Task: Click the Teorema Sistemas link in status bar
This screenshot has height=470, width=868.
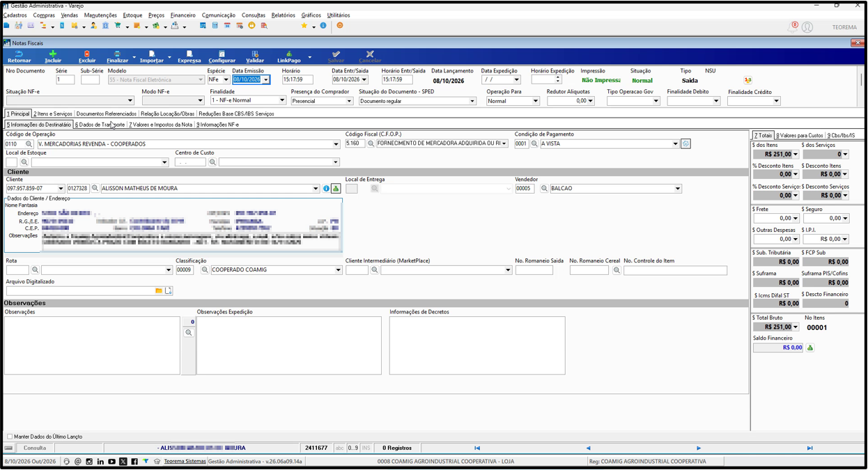Action: 185,462
